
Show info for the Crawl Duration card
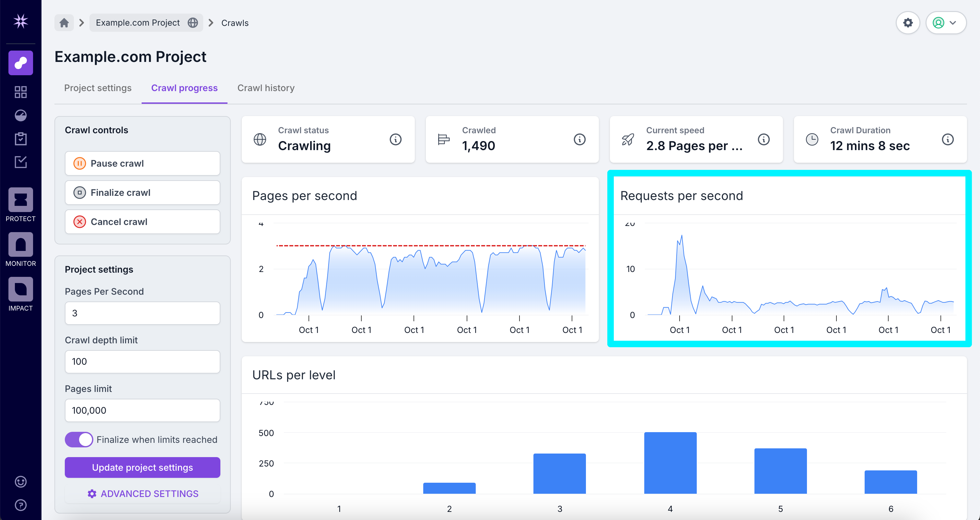[948, 139]
